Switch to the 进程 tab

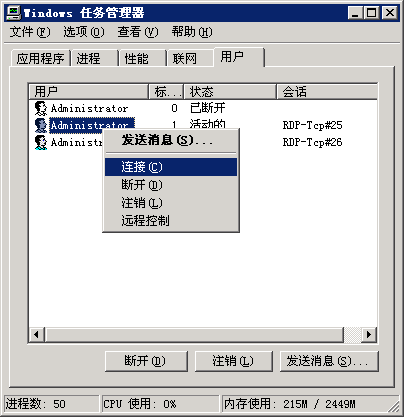[94, 58]
